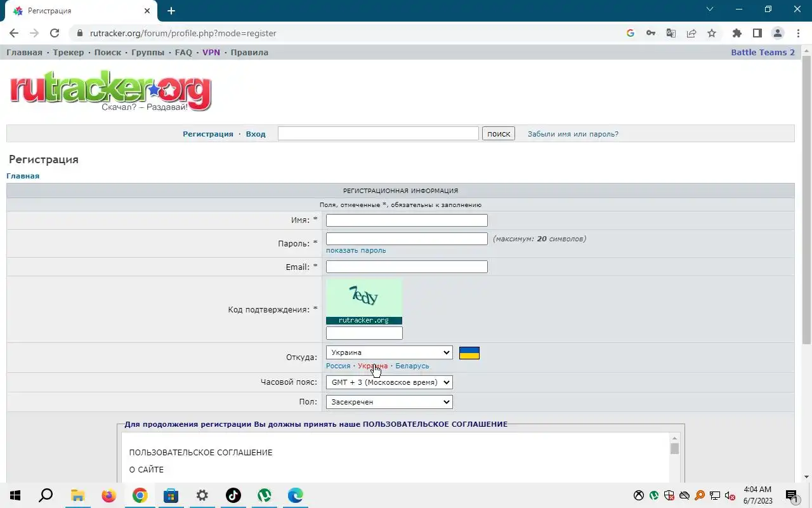The height and width of the screenshot is (508, 812).
Task: Close the Регистрация tab
Action: (147, 11)
